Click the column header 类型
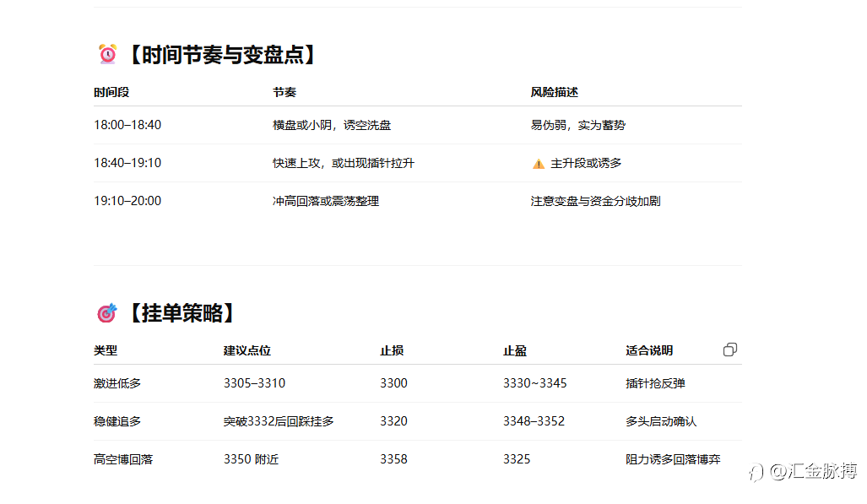The image size is (867, 504). (105, 350)
